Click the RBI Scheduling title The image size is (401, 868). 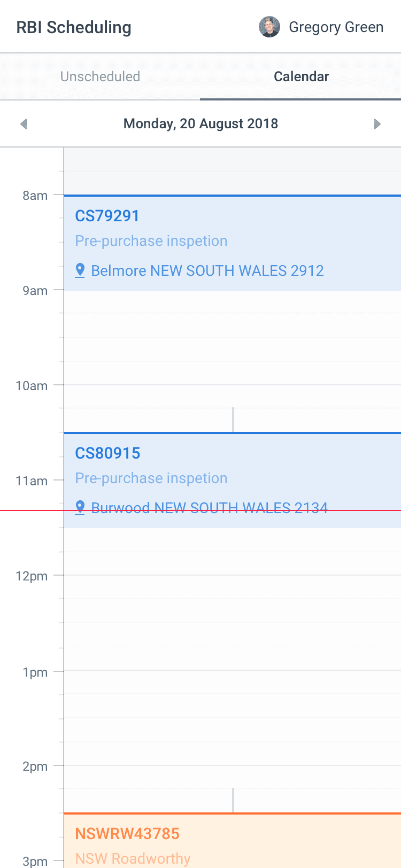click(74, 27)
